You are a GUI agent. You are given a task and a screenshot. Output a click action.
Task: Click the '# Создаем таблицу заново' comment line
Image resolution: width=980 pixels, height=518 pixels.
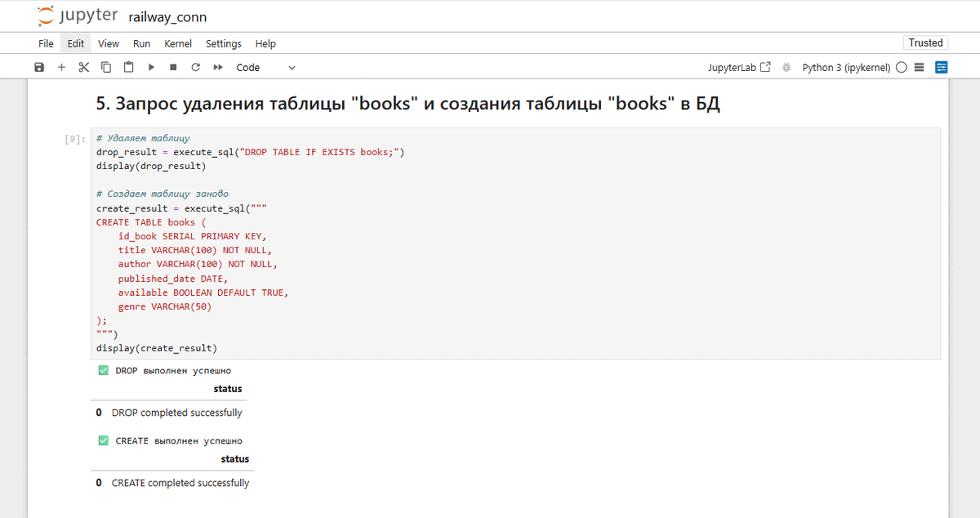click(163, 194)
